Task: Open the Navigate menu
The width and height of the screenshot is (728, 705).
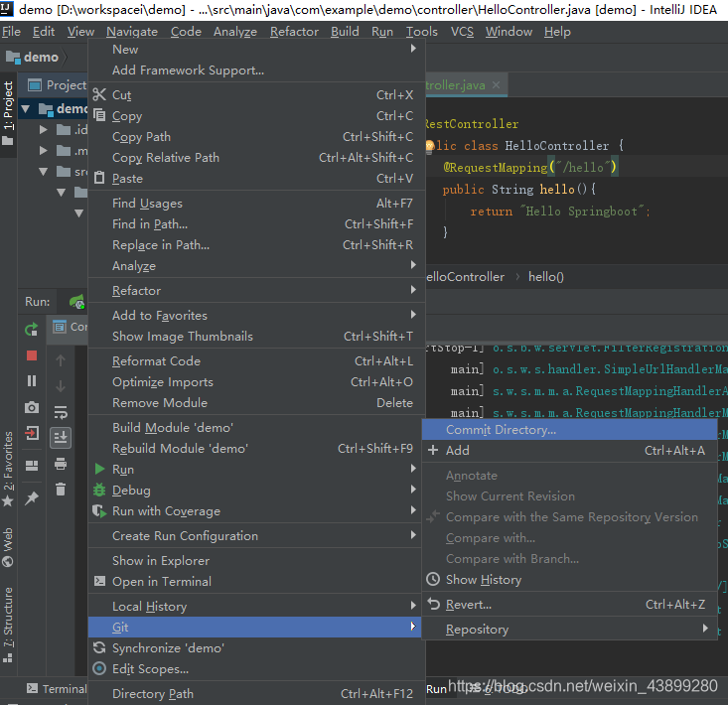Action: coord(132,32)
